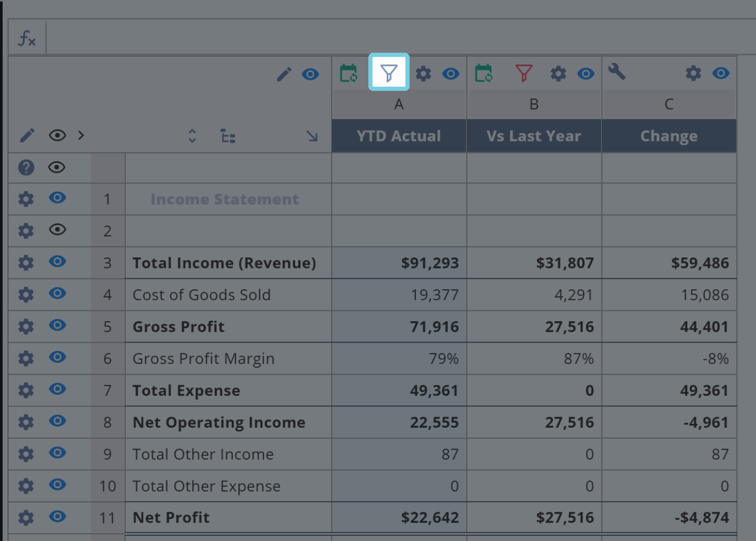Click the YTD Actual column title
The width and height of the screenshot is (756, 541).
[x=399, y=136]
